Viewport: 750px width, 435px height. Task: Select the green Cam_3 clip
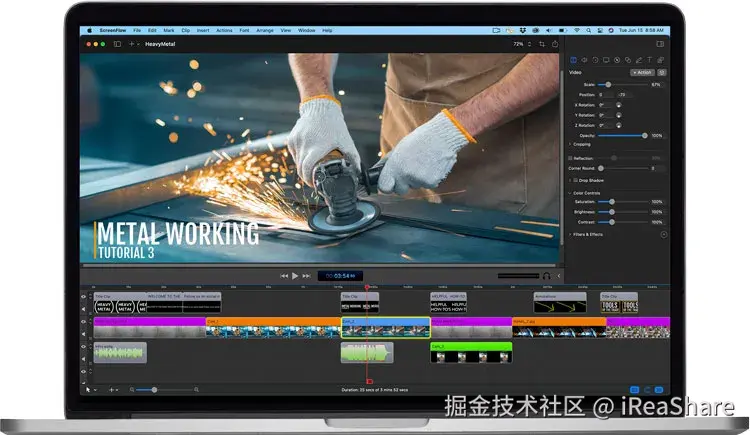click(471, 352)
